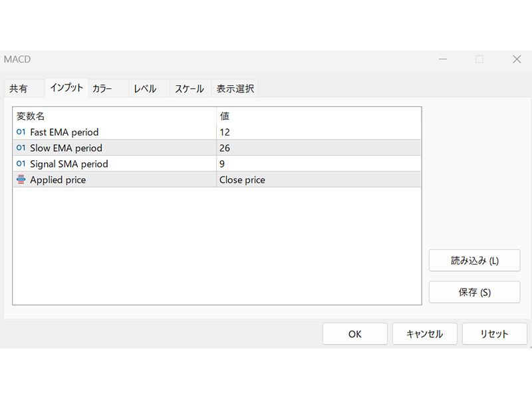
Task: Close the MACD dialog window
Action: (517, 59)
